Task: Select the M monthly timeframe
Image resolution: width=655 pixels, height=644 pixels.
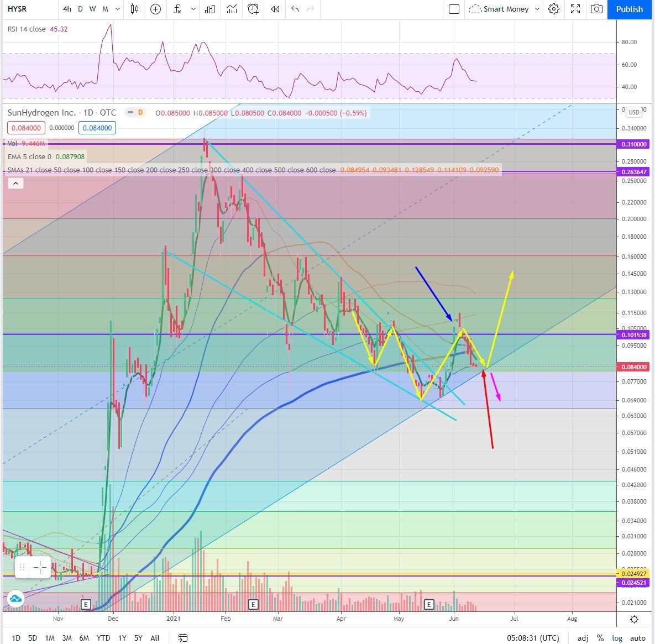Action: point(105,9)
